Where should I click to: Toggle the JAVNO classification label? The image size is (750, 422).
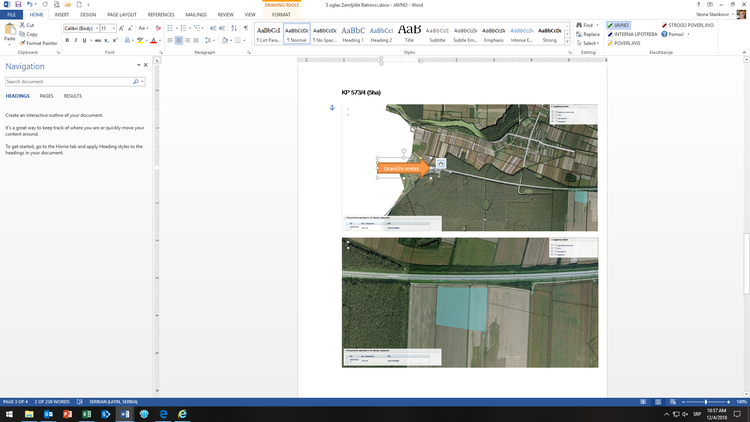(x=618, y=25)
